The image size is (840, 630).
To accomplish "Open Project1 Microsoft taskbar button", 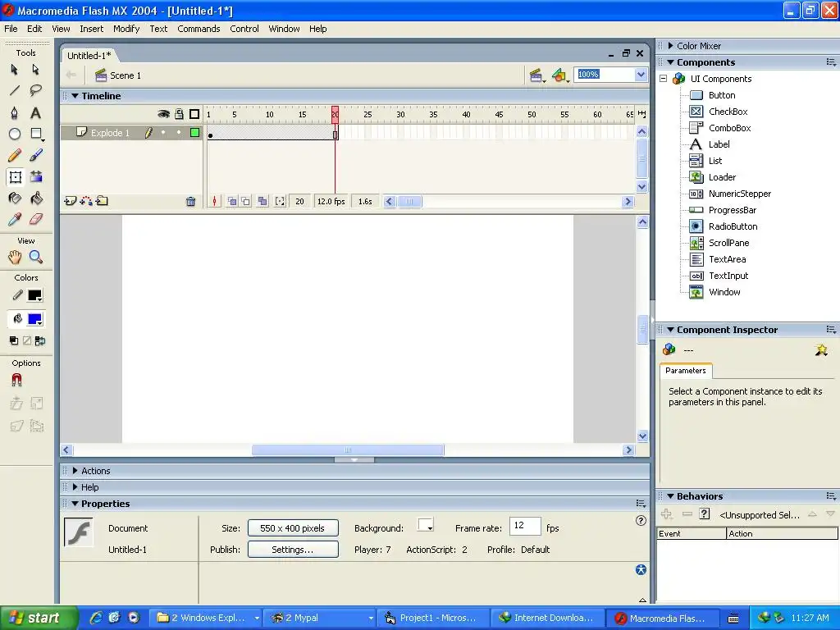I will (x=433, y=618).
